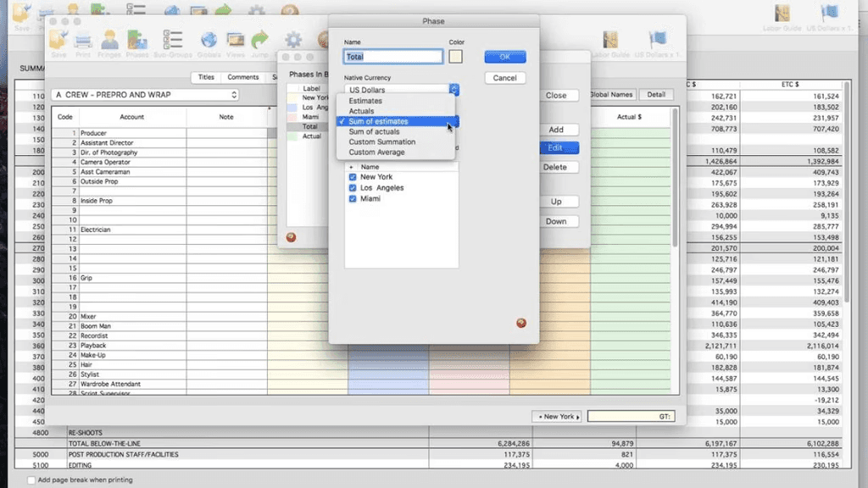This screenshot has width=868, height=488.
Task: Open the Sub-Groups tool
Action: pyautogui.click(x=173, y=43)
